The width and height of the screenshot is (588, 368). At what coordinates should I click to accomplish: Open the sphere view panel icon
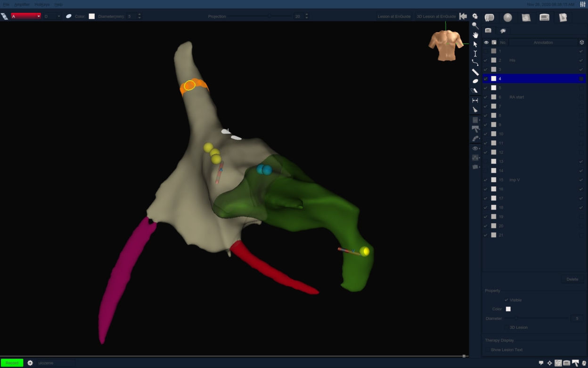[507, 17]
